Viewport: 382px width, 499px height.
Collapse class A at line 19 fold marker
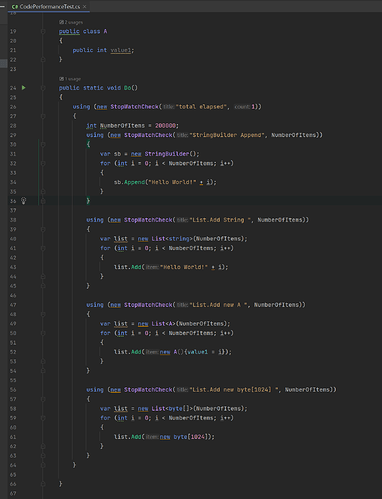pyautogui.click(x=43, y=31)
